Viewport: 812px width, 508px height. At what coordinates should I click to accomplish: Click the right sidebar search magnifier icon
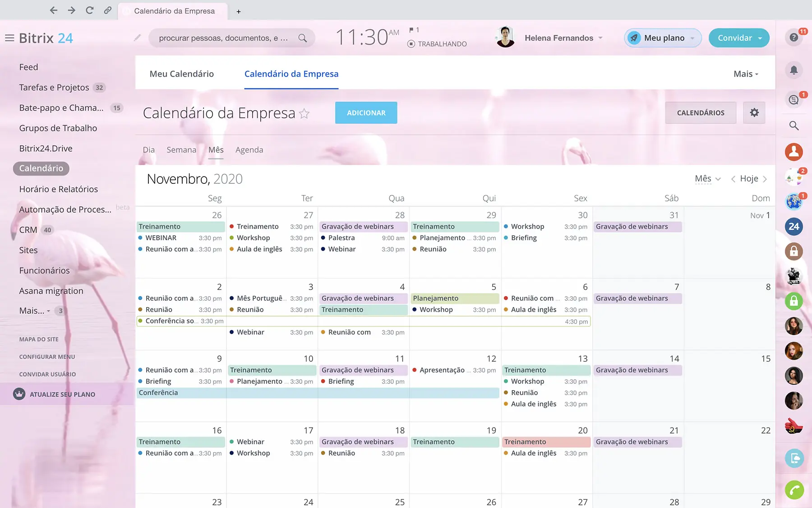click(794, 126)
